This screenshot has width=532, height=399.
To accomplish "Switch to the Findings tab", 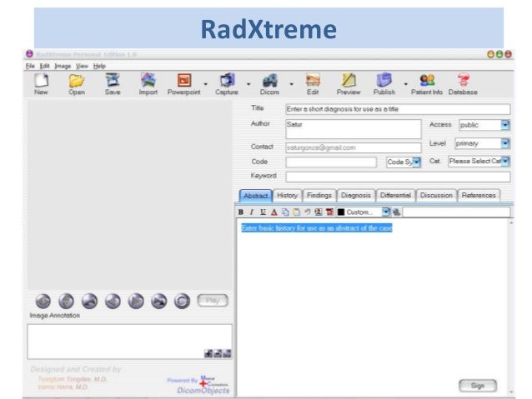I will pyautogui.click(x=319, y=196).
